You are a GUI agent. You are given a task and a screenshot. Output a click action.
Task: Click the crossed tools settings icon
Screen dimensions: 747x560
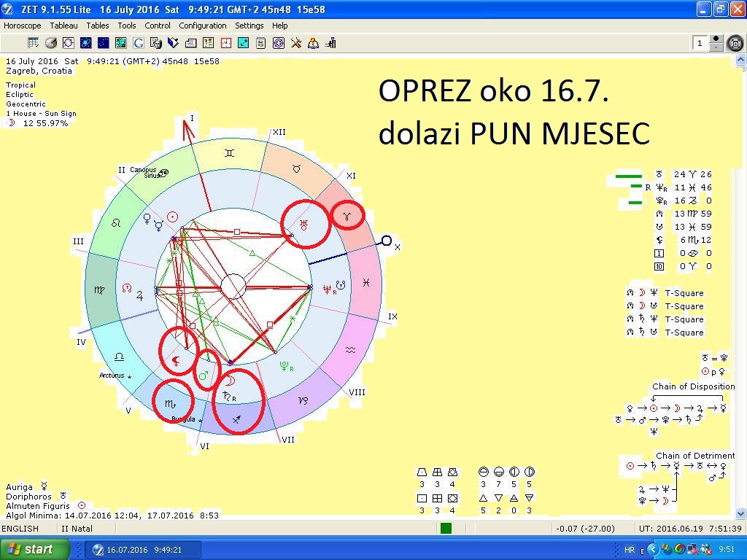pos(296,43)
